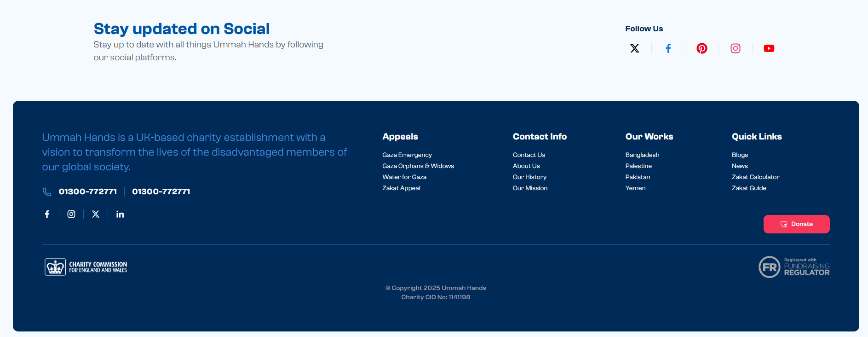Click the first phone number 01300-772771
The width and height of the screenshot is (868, 337).
87,192
